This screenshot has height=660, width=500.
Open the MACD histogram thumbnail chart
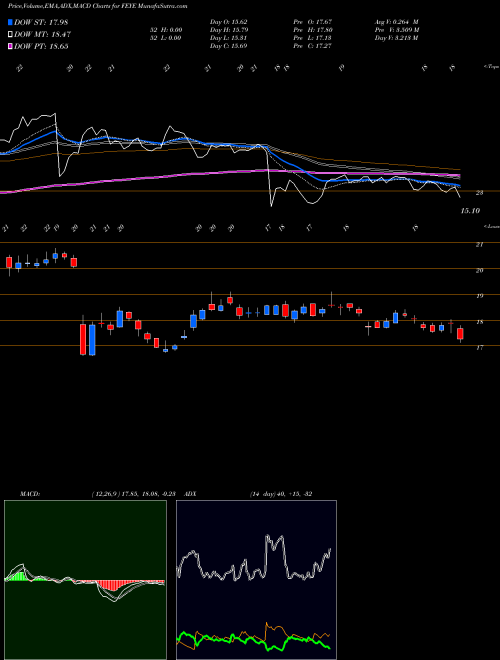(85, 580)
